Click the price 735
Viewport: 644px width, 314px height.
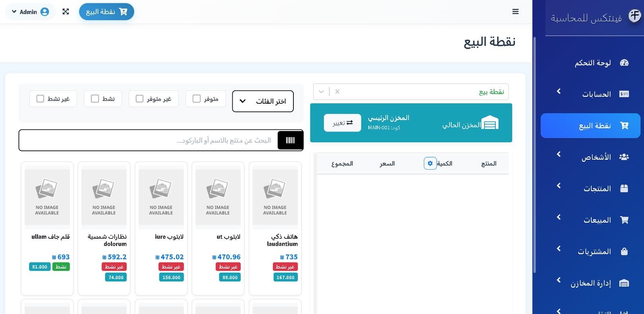(289, 257)
